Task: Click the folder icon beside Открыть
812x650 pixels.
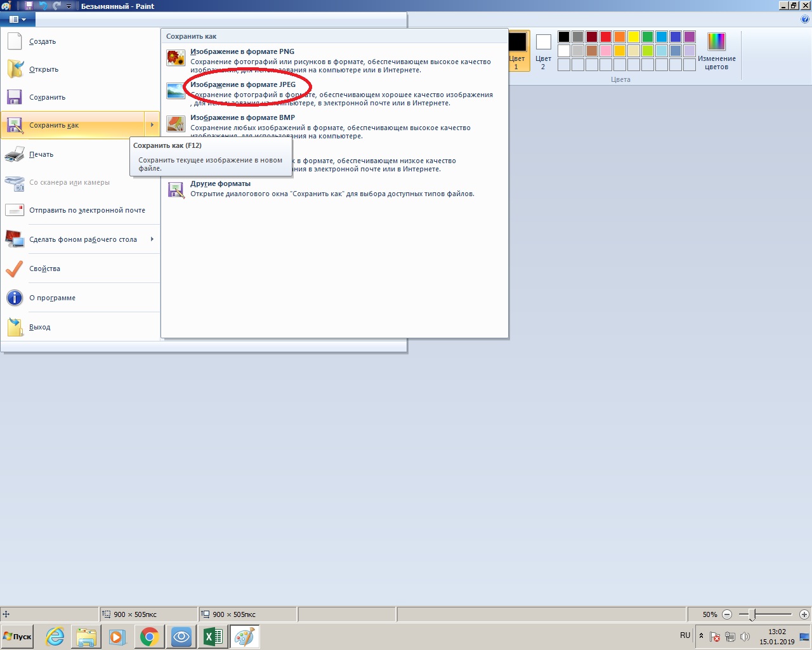Action: pyautogui.click(x=15, y=69)
